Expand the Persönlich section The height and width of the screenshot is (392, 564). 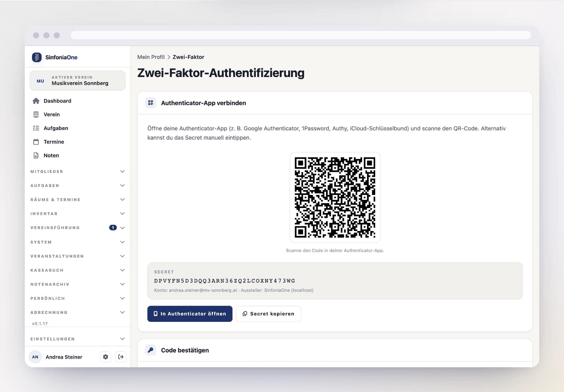coord(78,298)
